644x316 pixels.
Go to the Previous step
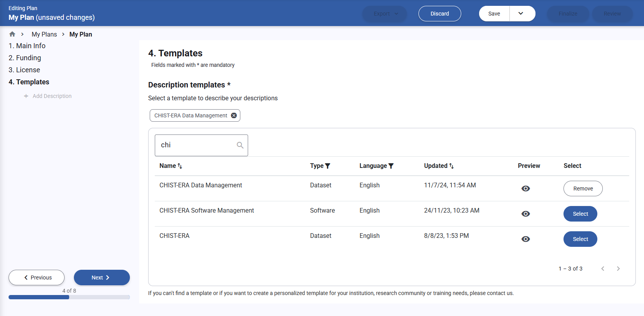(37, 278)
